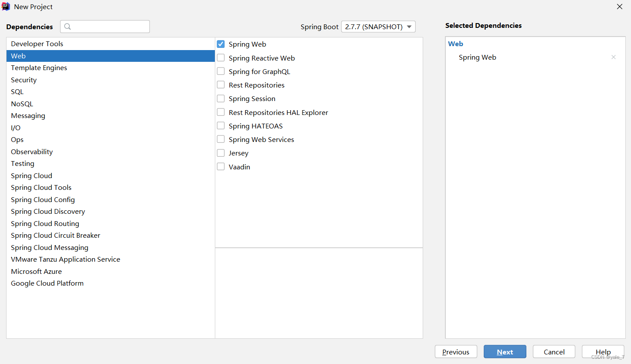
Task: Select Spring Cloud category
Action: click(111, 175)
